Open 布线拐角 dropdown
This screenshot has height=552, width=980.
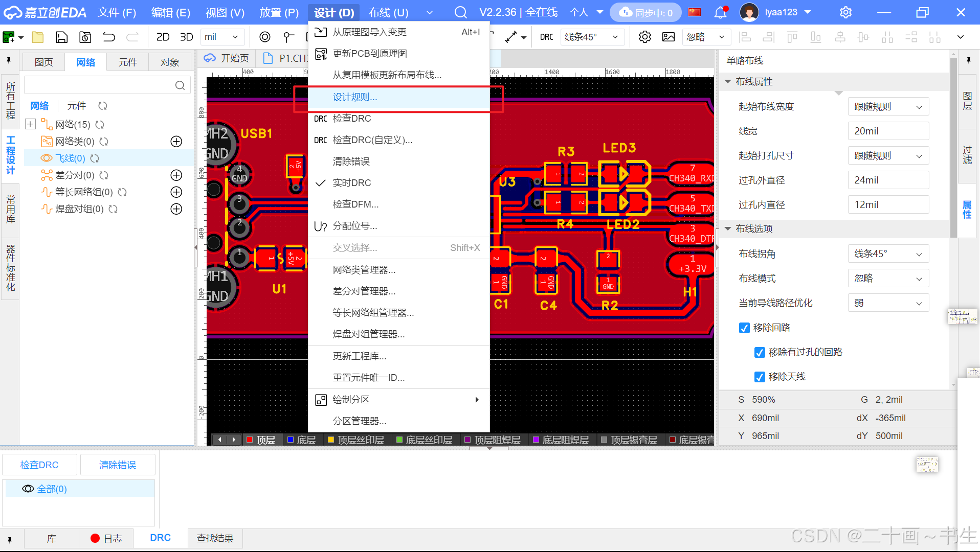tap(888, 254)
